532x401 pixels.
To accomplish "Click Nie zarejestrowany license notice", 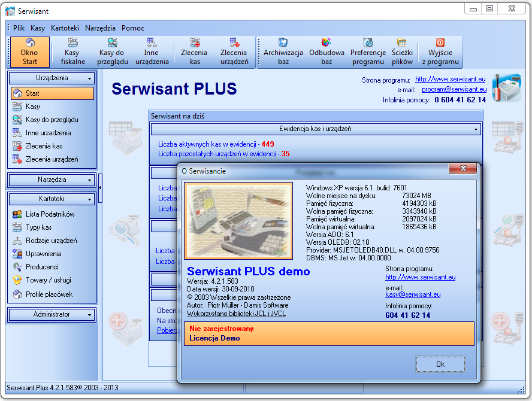I will point(222,329).
